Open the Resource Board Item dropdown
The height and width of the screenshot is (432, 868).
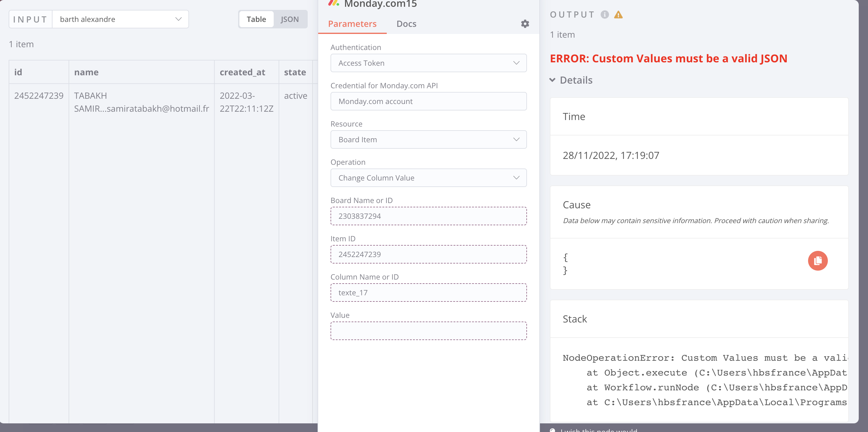(428, 139)
